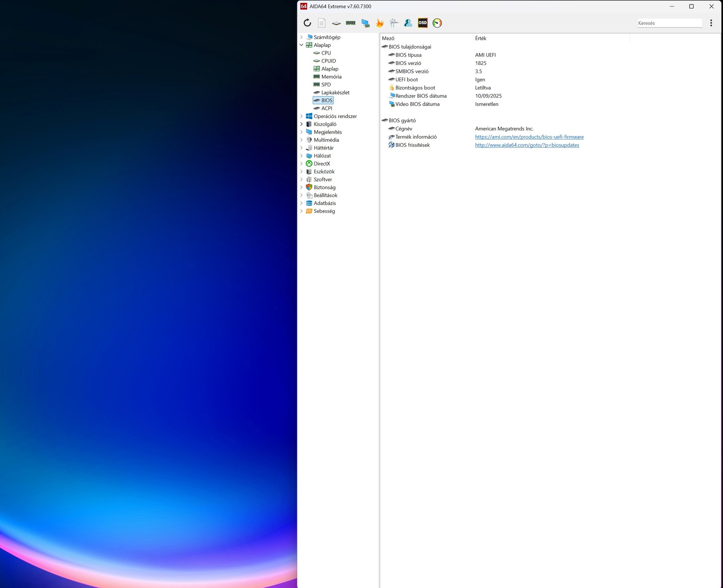
Task: Click the BIOS tulajdonságai group heading
Action: (x=410, y=47)
